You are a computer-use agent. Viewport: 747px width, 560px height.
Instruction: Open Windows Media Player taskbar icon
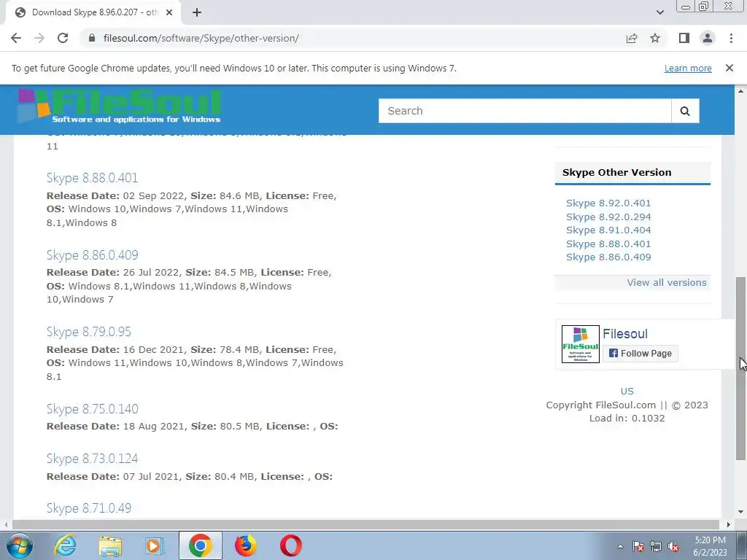pos(154,545)
